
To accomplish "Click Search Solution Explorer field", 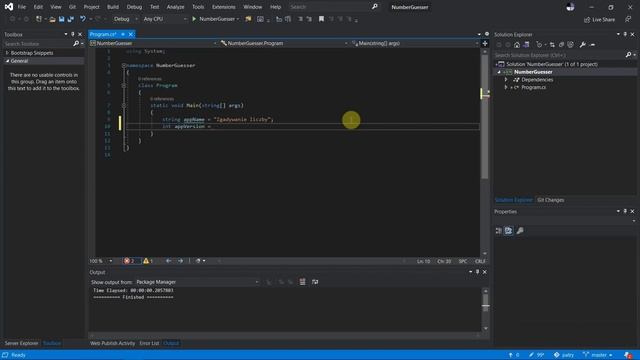I will tap(559, 55).
